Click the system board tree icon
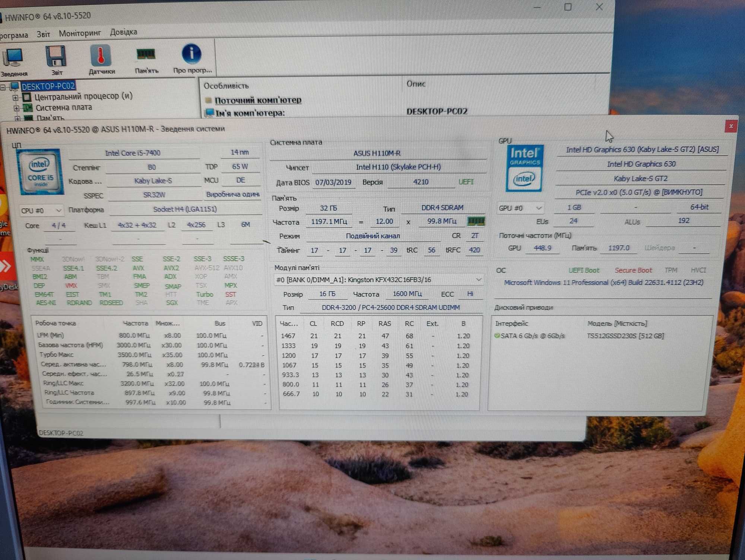745x560 pixels. [x=28, y=108]
